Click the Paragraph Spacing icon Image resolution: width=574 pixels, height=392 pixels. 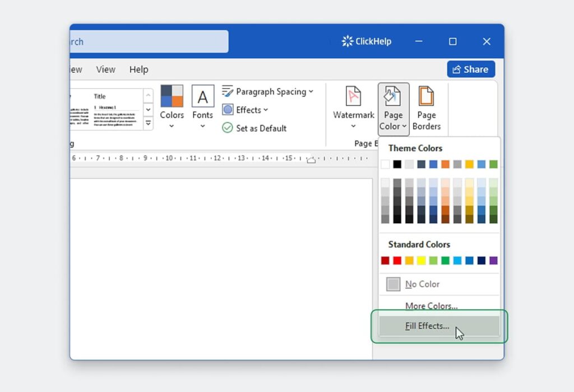226,91
